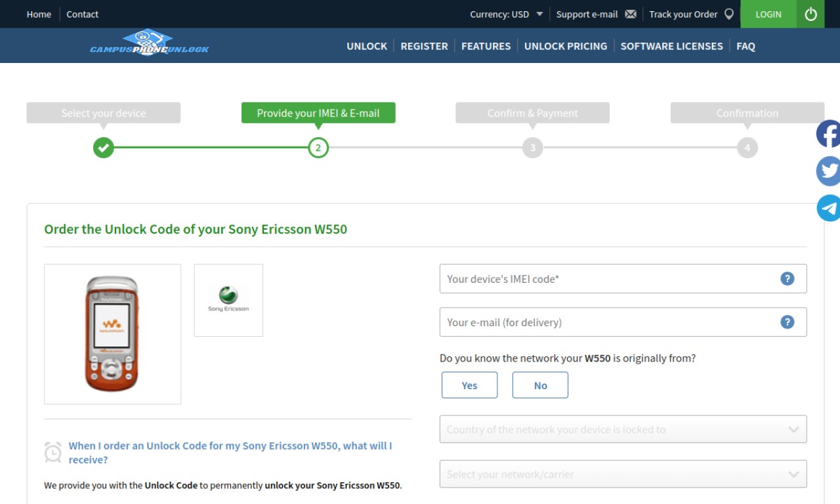Screen dimensions: 840x504
Task: Go to the Contact link
Action: [x=83, y=14]
